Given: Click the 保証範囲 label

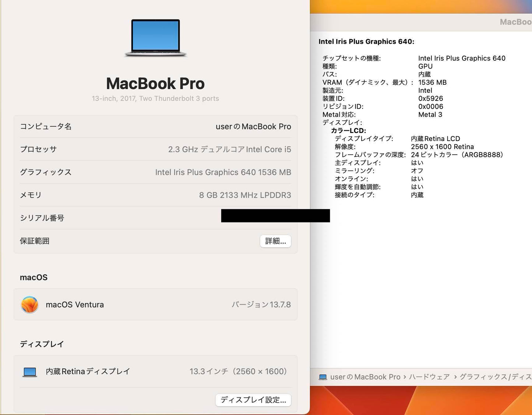Looking at the screenshot, I should tap(35, 241).
